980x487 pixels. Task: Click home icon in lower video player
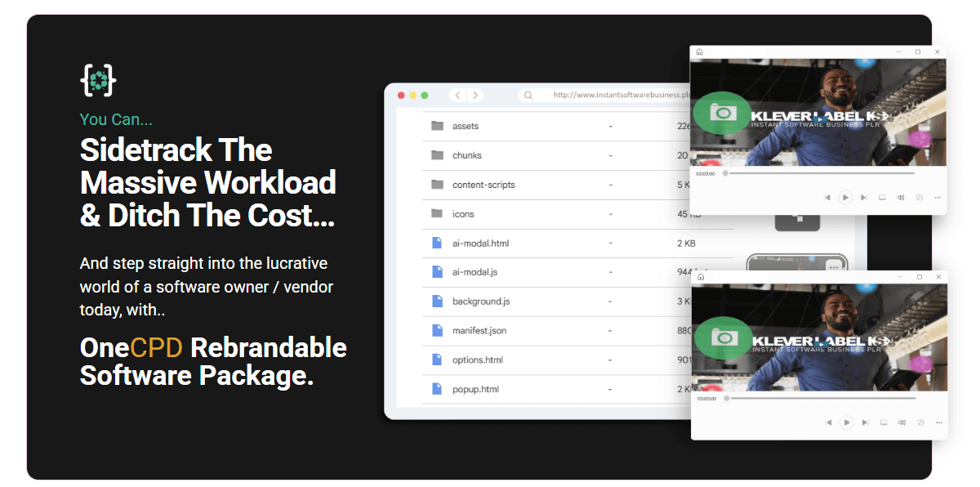click(x=701, y=278)
